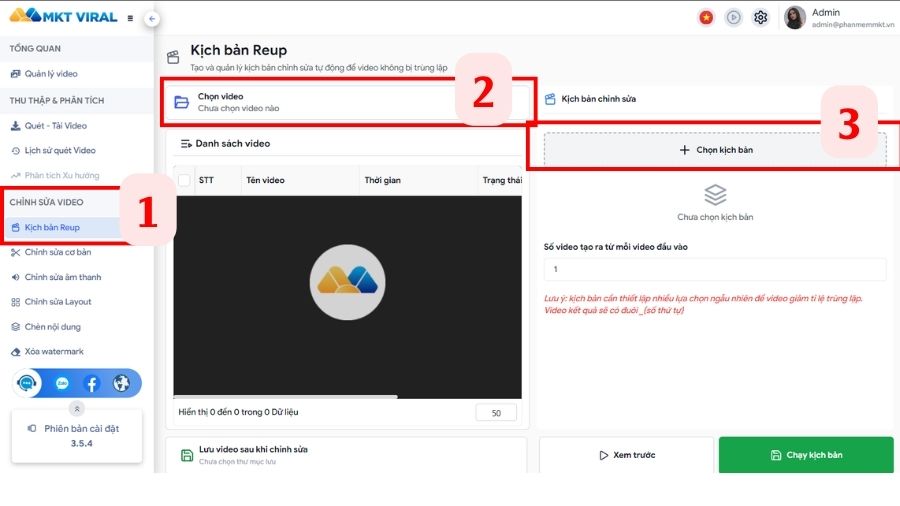The width and height of the screenshot is (900, 506).
Task: Click the Admin name label
Action: coord(825,12)
